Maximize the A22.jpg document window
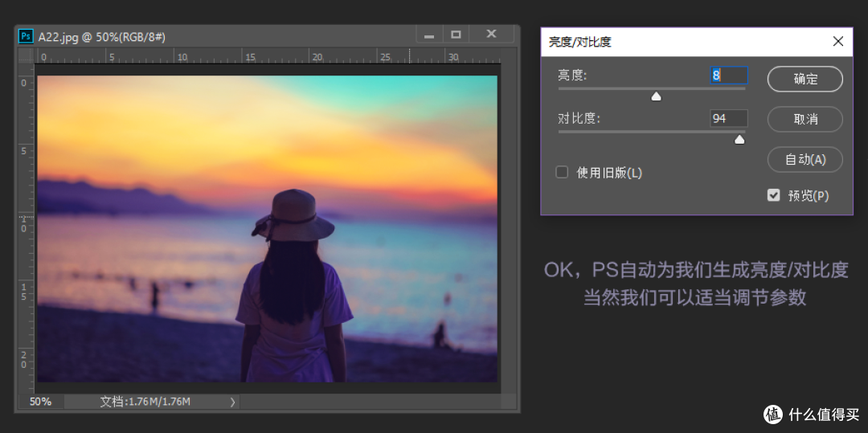Viewport: 868px width, 433px height. (x=456, y=35)
